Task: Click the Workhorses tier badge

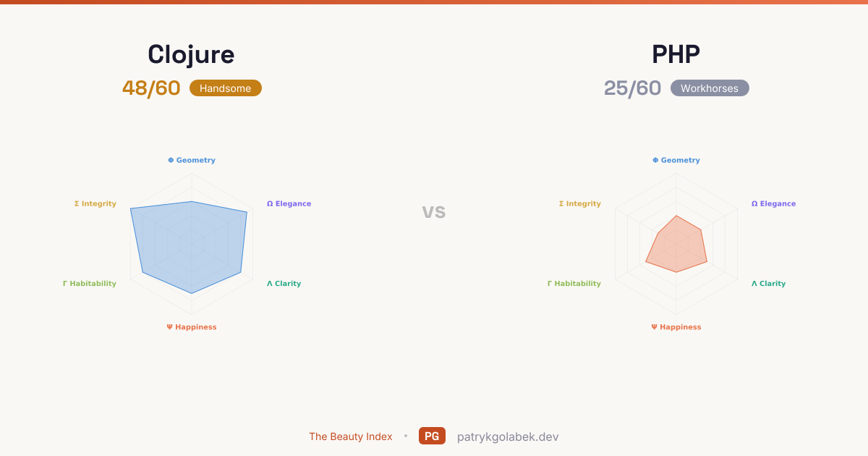Action: coord(710,88)
